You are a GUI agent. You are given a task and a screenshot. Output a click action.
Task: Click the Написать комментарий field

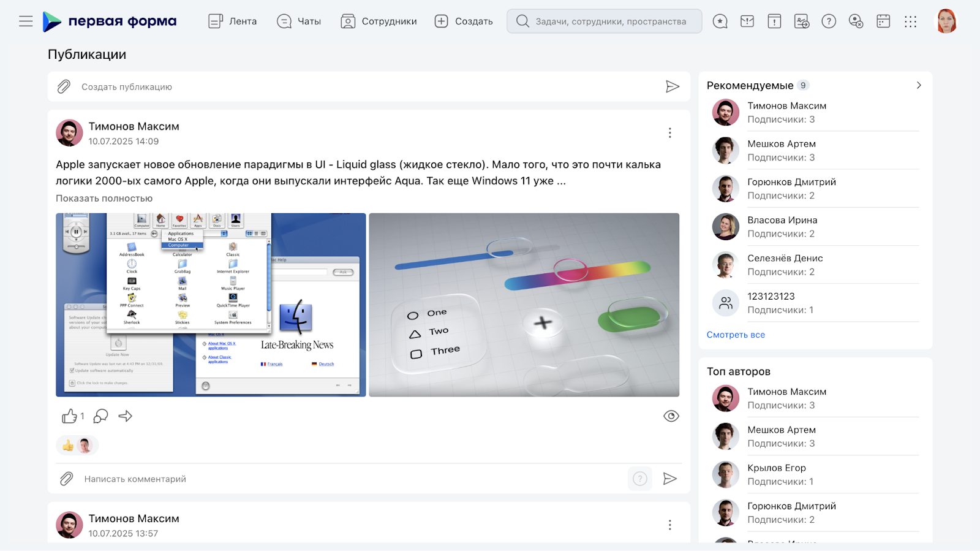pyautogui.click(x=352, y=479)
